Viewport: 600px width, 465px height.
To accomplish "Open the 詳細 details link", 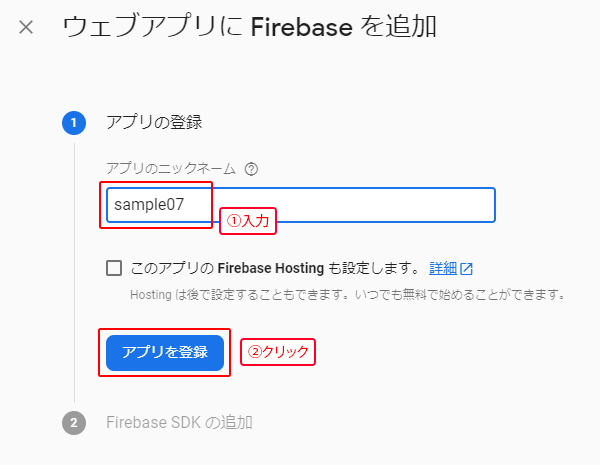I will (443, 268).
